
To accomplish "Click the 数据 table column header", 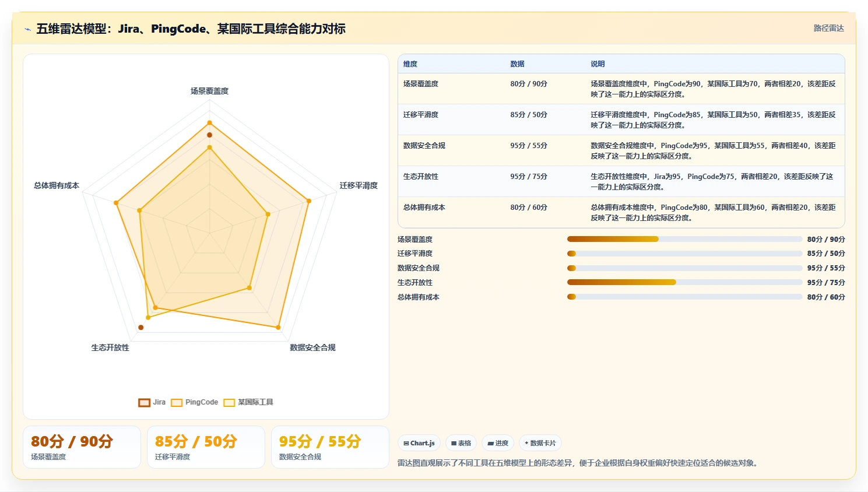I will pos(517,64).
